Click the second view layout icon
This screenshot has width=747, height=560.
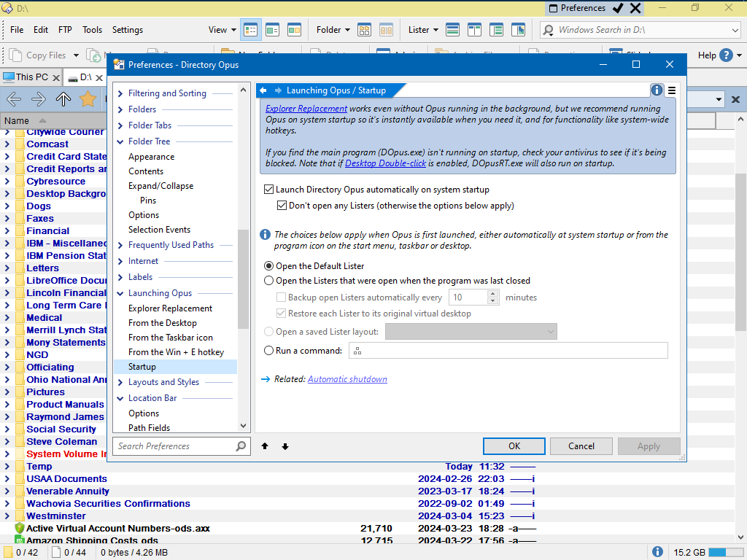click(273, 30)
